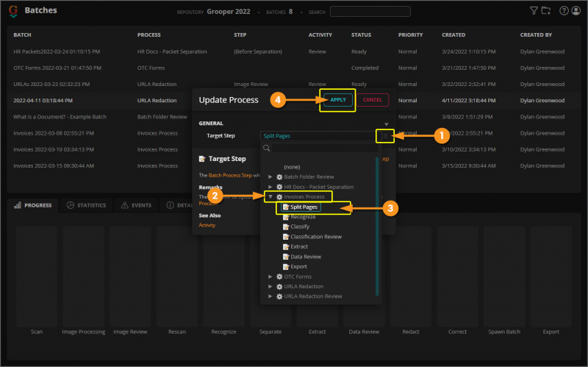
Task: Click the new batch folder icon
Action: click(546, 10)
